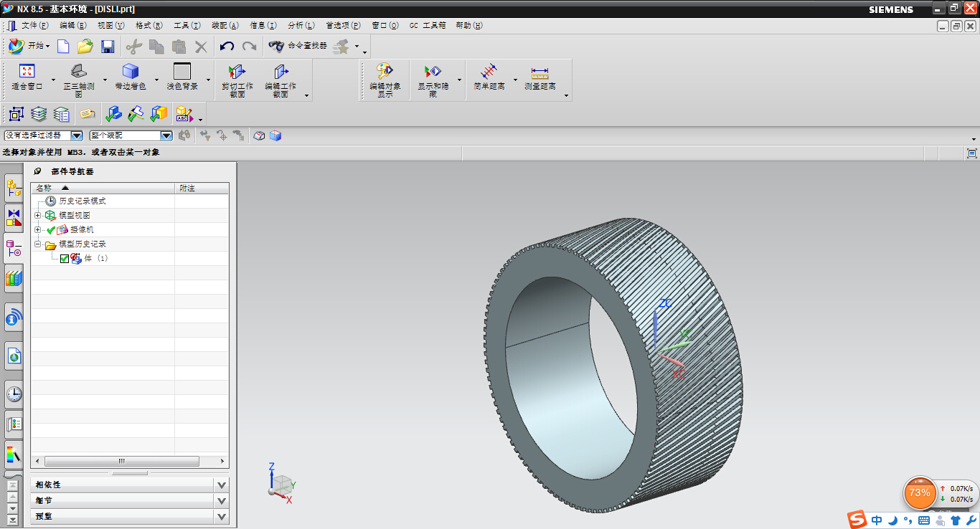Screen dimensions: 980x529
Task: Edit the work section (编辑工作截面)
Action: pyautogui.click(x=281, y=80)
